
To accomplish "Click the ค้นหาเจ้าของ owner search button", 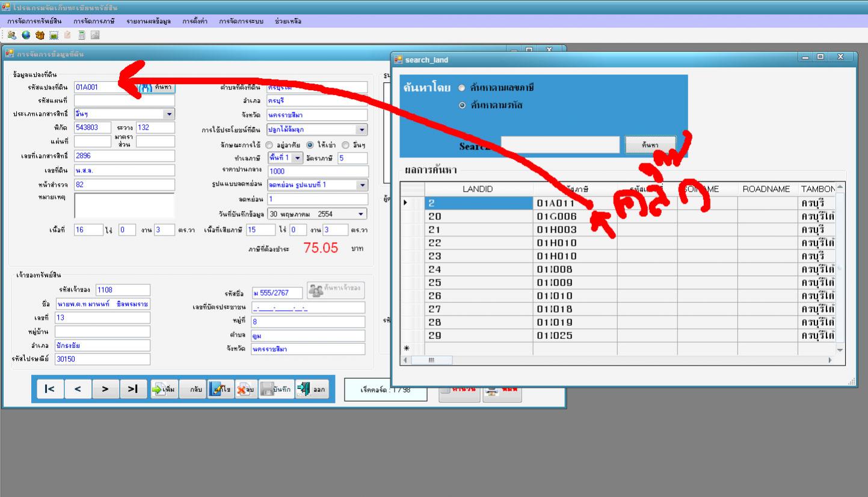I will pyautogui.click(x=336, y=290).
